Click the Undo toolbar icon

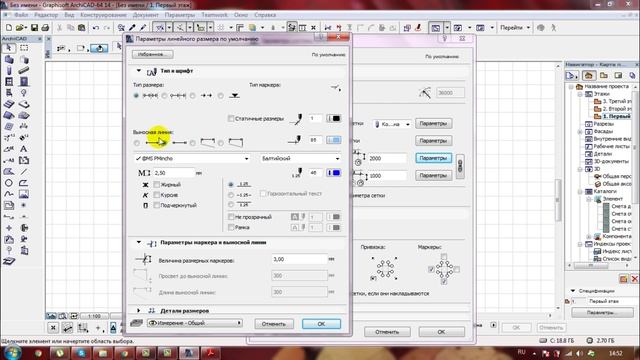click(x=96, y=28)
